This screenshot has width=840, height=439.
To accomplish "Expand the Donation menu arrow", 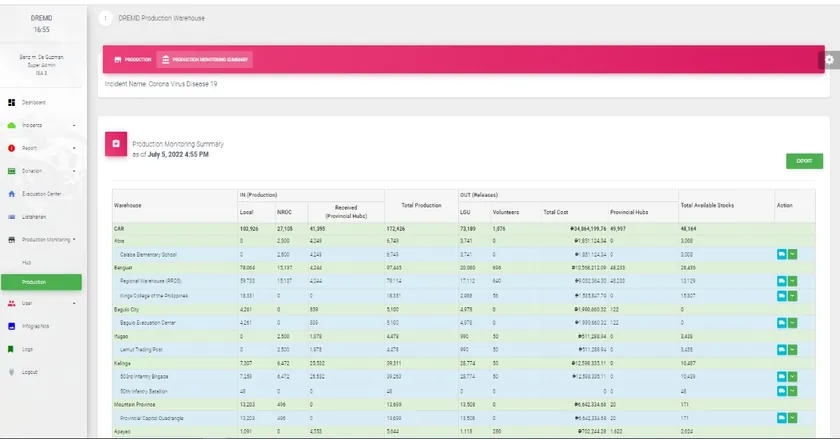I will [x=74, y=171].
